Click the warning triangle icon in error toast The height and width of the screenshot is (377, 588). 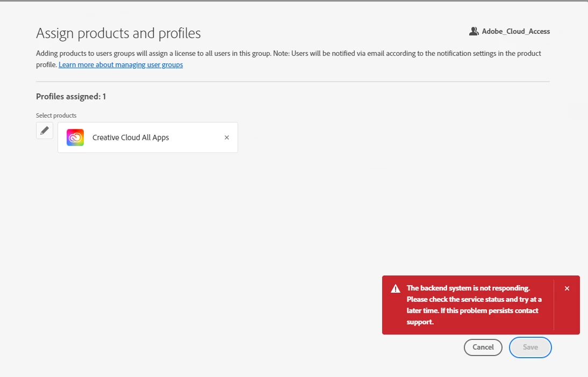coord(396,288)
